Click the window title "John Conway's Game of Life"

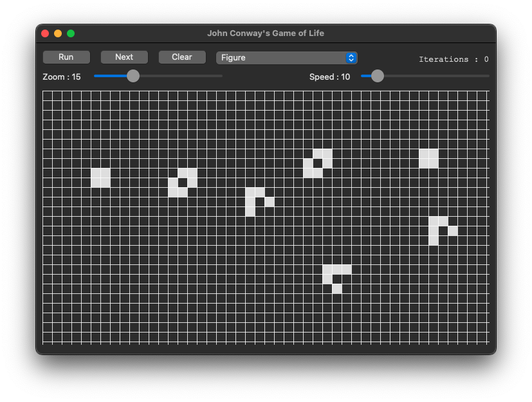click(265, 33)
